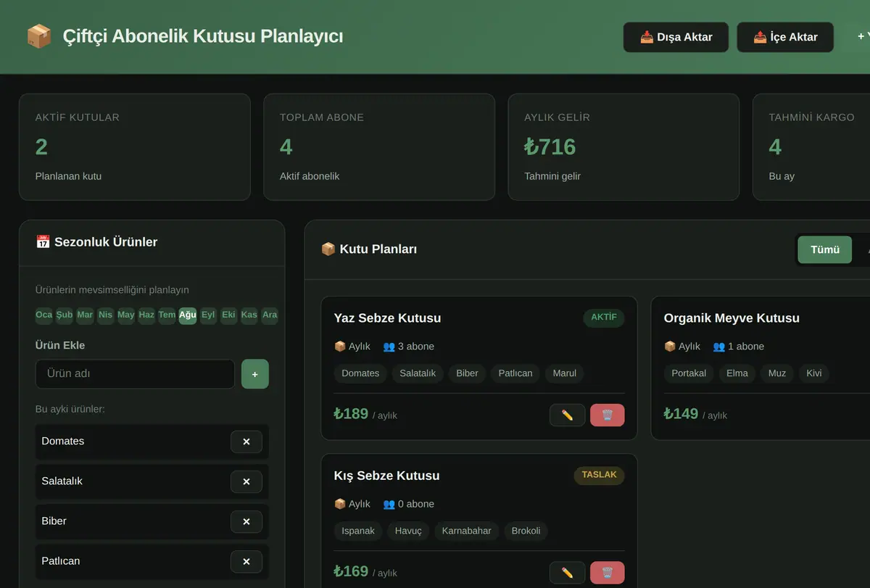Click the Elma tag in Organik Meyve Kutusu
870x588 pixels.
click(x=737, y=373)
